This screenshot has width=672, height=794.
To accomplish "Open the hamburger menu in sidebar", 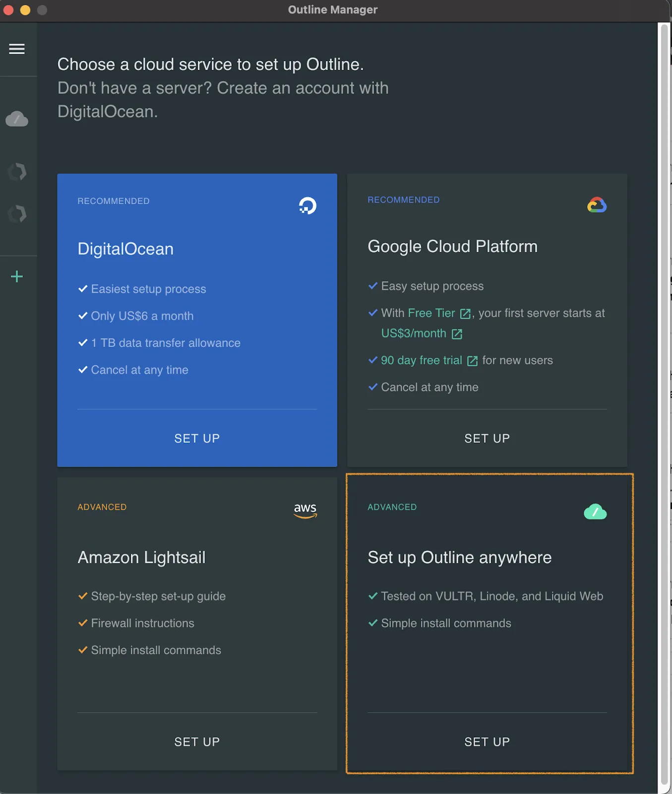I will pyautogui.click(x=17, y=49).
